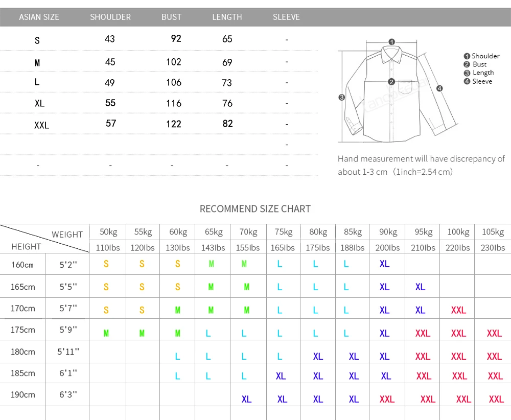Viewport: 511px width, 420px height.
Task: Select the Sleeve legend entry
Action: [x=478, y=81]
